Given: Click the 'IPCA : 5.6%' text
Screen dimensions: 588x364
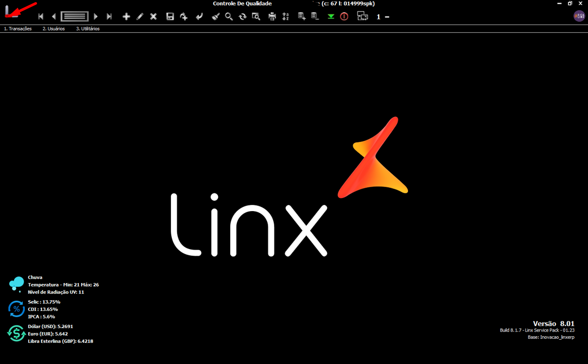Looking at the screenshot, I should pos(41,317).
